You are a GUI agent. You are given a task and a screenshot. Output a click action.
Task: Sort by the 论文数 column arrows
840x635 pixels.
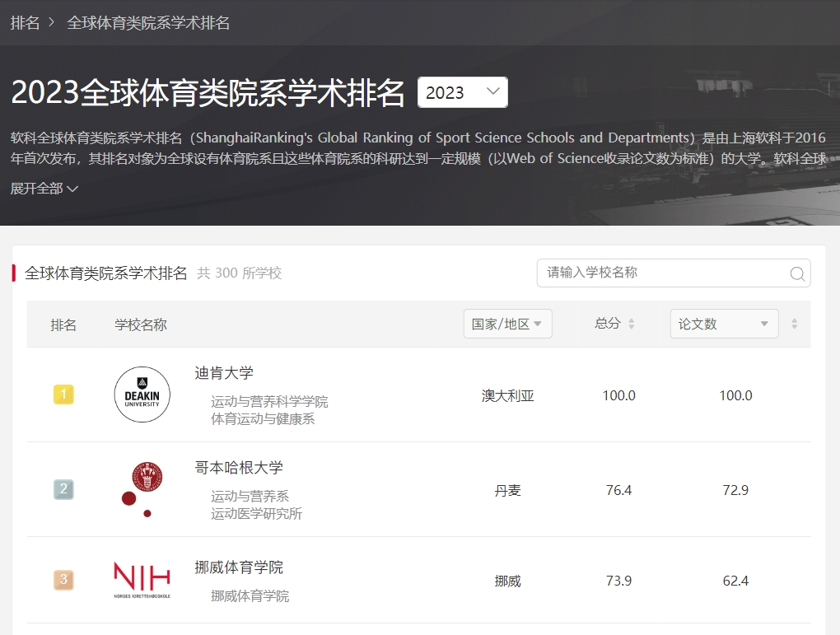coord(794,325)
